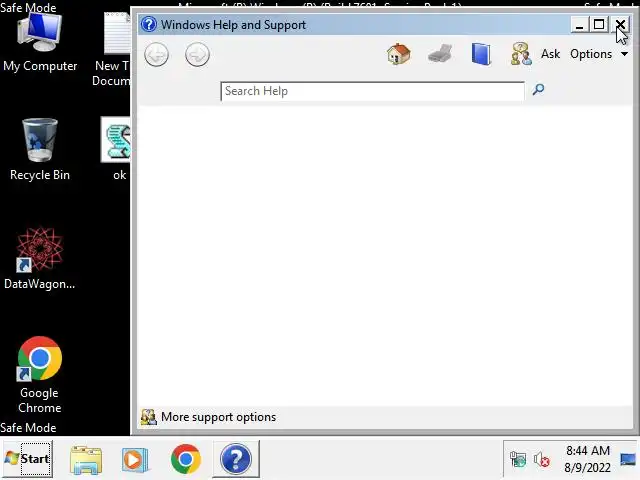Image resolution: width=640 pixels, height=480 pixels.
Task: Click the More support options people icon
Action: click(149, 417)
